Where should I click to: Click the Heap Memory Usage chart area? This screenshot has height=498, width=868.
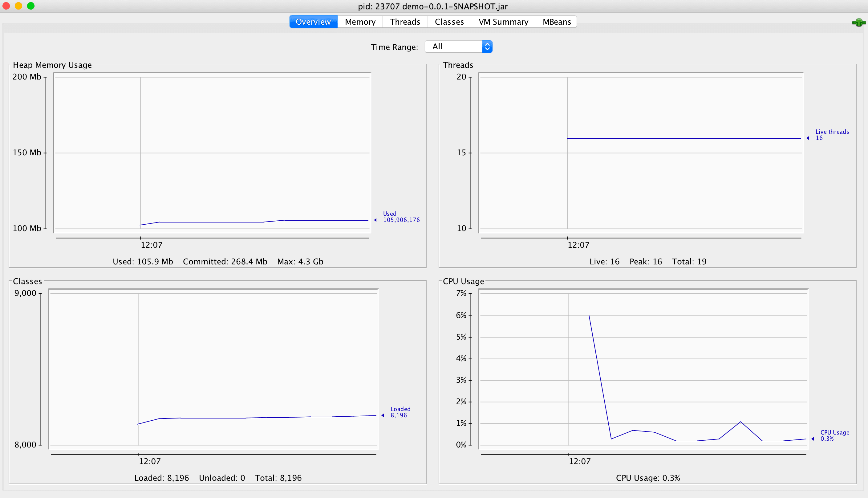[x=212, y=153]
